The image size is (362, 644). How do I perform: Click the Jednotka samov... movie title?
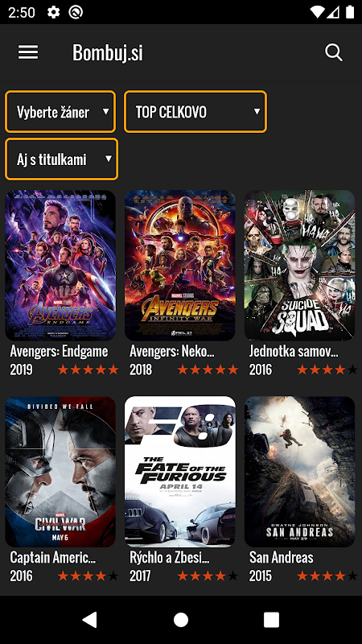[294, 351]
